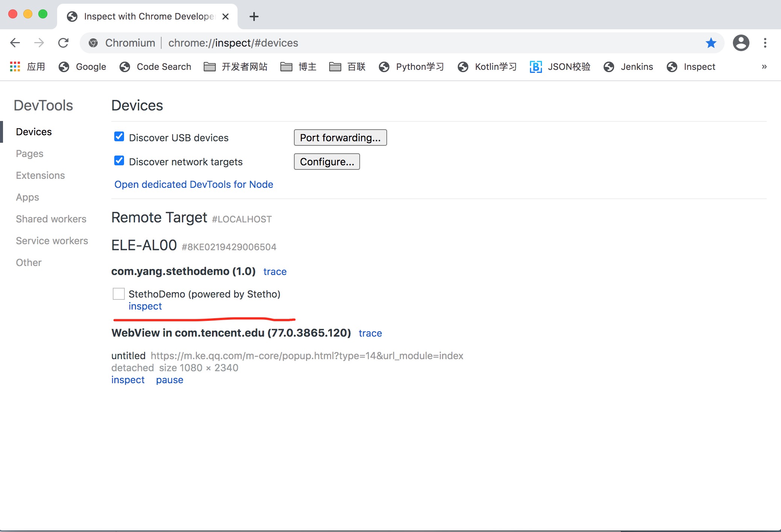The height and width of the screenshot is (532, 781).
Task: Disable Discover network targets checkbox
Action: [x=119, y=161]
